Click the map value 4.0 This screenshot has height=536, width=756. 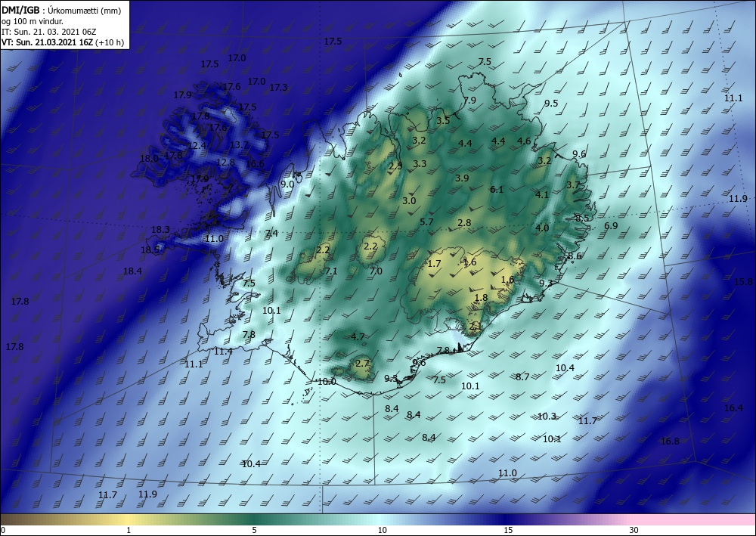(542, 228)
